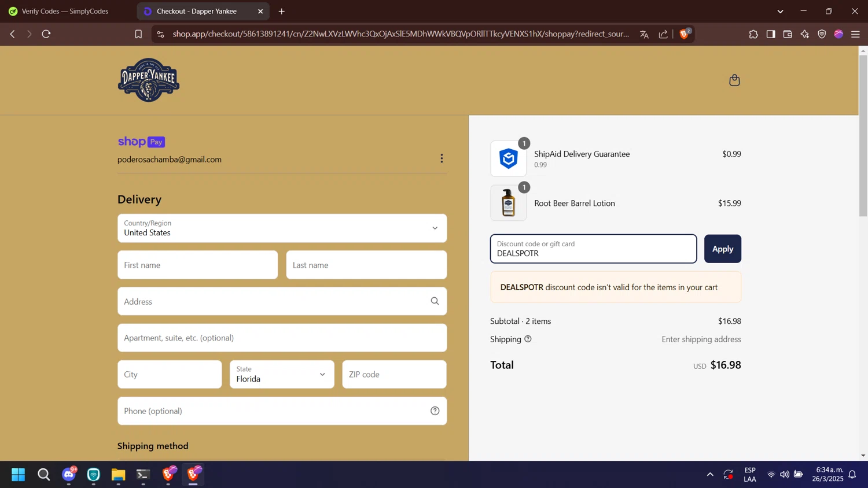Show hidden system tray icons
Image resolution: width=868 pixels, height=488 pixels.
pos(710,475)
